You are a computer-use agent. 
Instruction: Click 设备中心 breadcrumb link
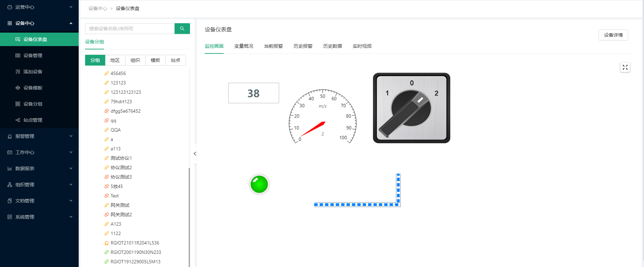pyautogui.click(x=98, y=8)
